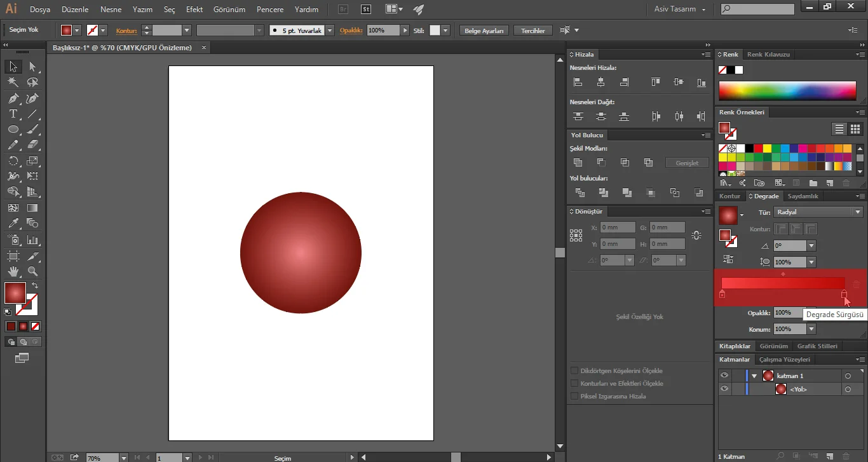Click the Opaklık input field in toolbar

[x=383, y=31]
